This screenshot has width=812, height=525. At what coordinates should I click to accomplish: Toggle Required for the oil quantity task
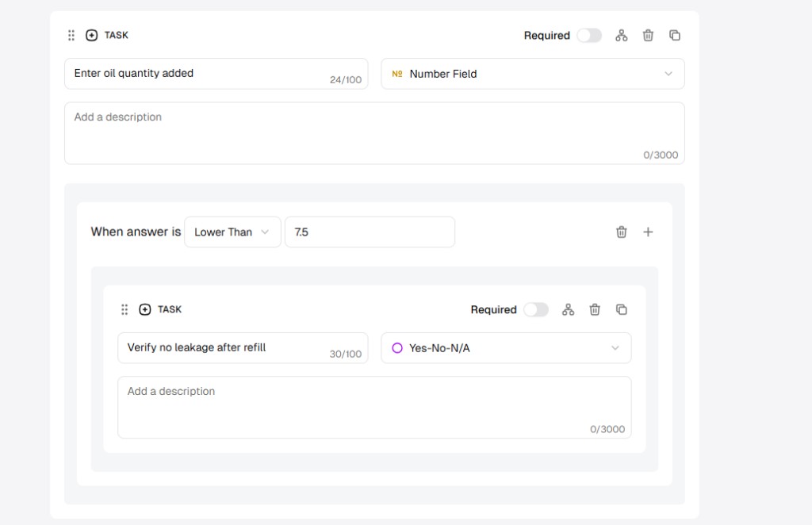[589, 35]
